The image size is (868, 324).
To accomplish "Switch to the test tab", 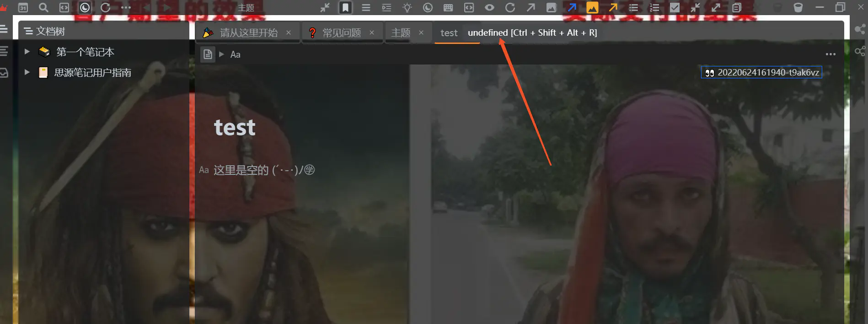I will 449,32.
